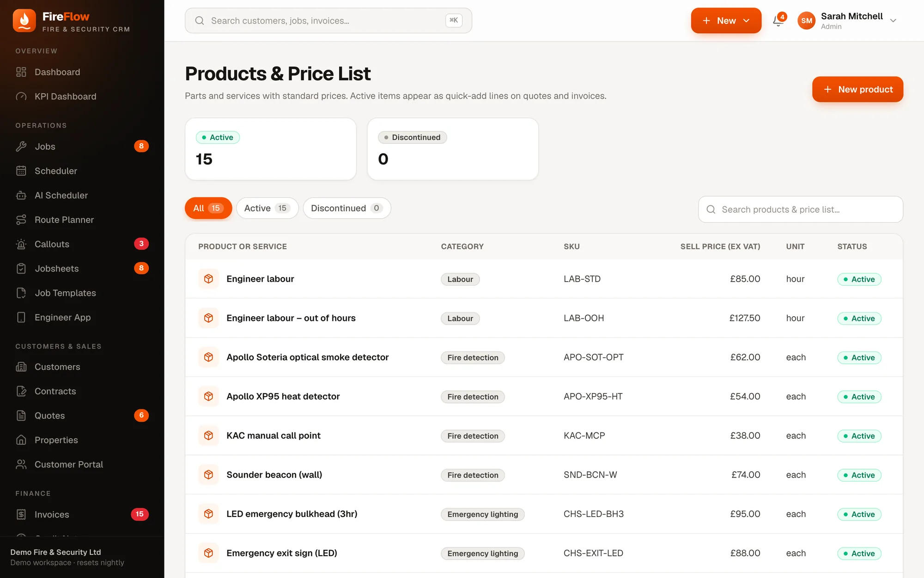Focus Search products & price list field
The image size is (924, 578).
tap(800, 209)
